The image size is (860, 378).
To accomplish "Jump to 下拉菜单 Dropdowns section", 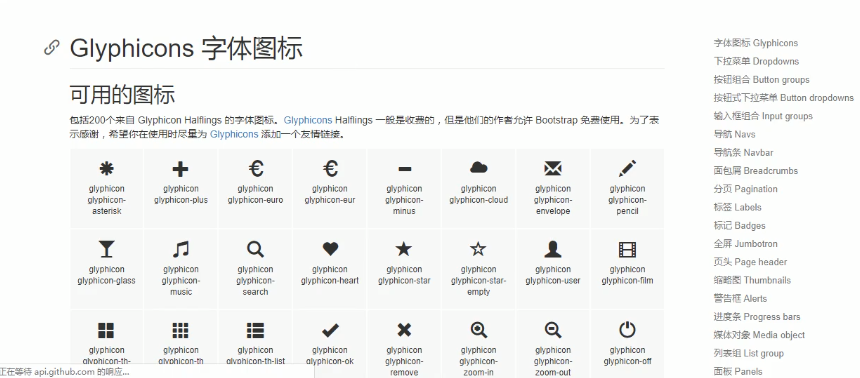I will [756, 61].
